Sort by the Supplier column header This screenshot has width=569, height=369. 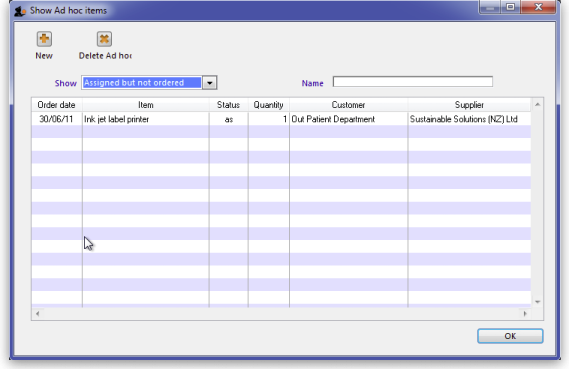pos(469,105)
